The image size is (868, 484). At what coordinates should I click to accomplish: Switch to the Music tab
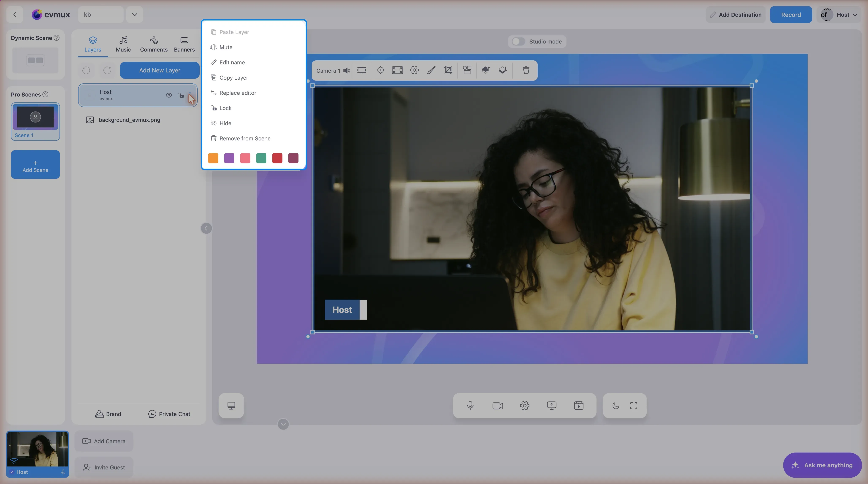click(x=123, y=44)
